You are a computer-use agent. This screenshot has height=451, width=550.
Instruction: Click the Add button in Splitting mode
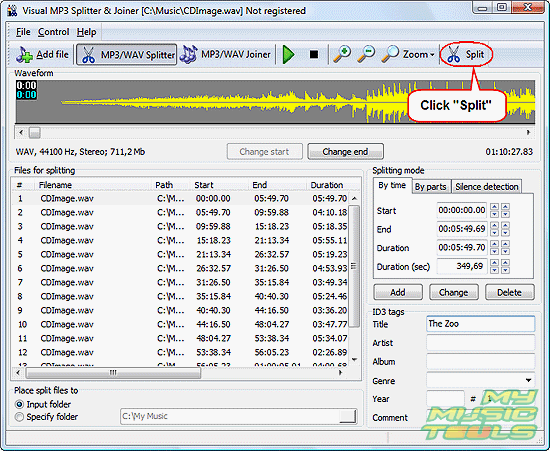point(398,292)
